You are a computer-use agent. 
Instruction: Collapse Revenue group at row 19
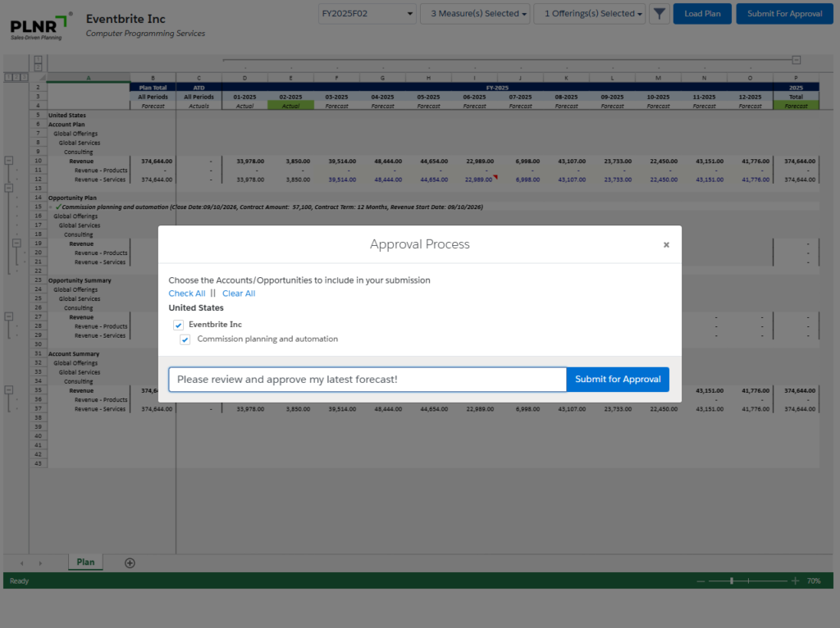[x=16, y=243]
